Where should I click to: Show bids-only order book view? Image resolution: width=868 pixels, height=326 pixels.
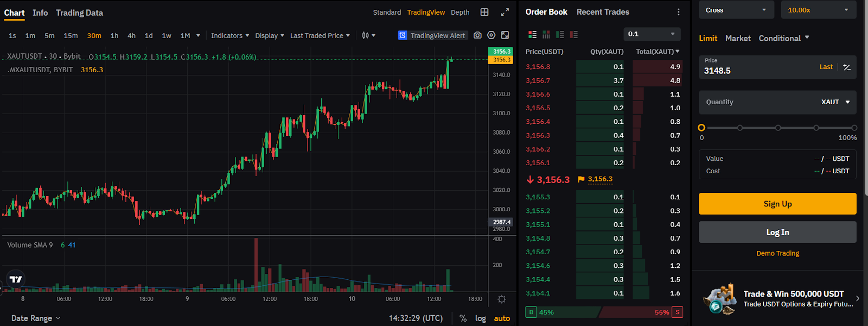[560, 34]
